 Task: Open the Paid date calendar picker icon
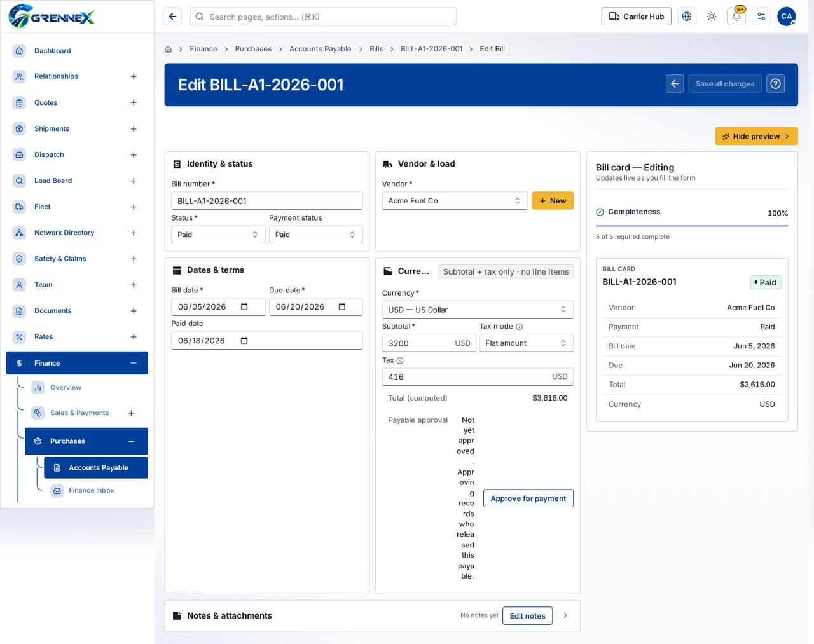click(244, 341)
